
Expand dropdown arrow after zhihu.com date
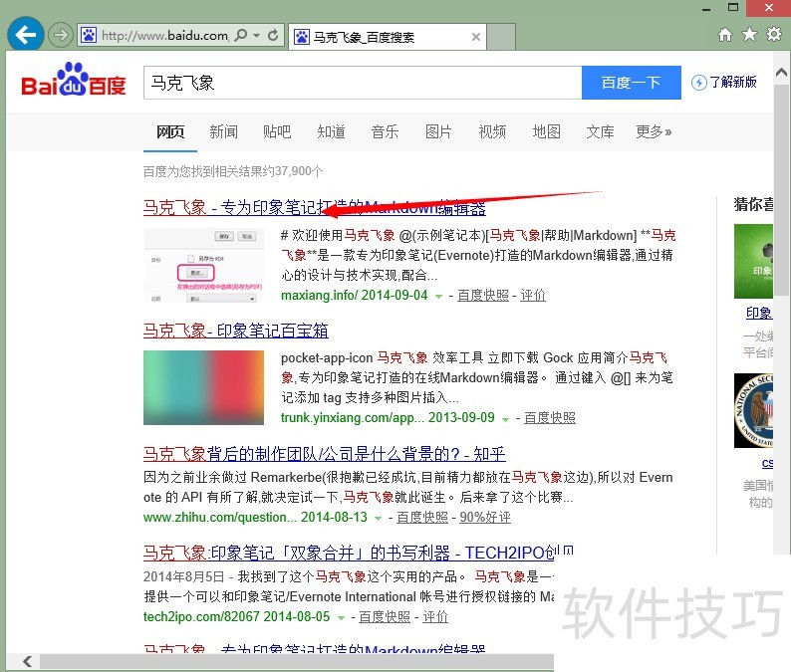379,519
